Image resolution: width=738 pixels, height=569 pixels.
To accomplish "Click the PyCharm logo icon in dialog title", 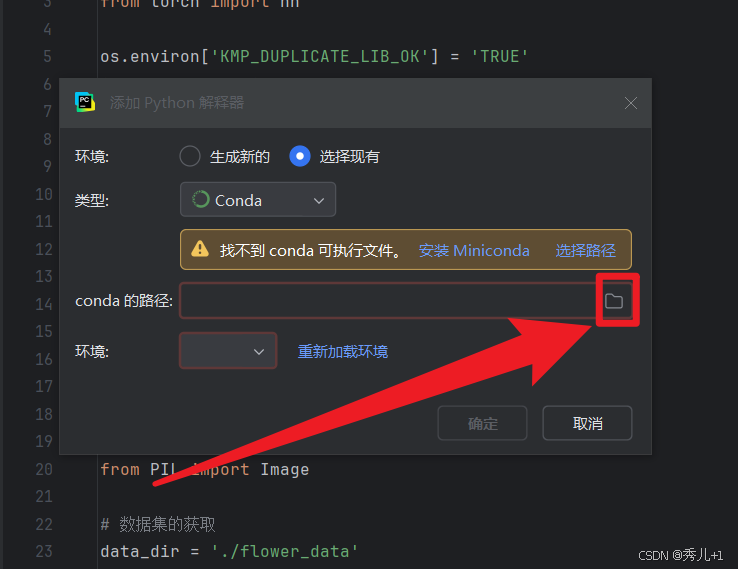I will [85, 102].
